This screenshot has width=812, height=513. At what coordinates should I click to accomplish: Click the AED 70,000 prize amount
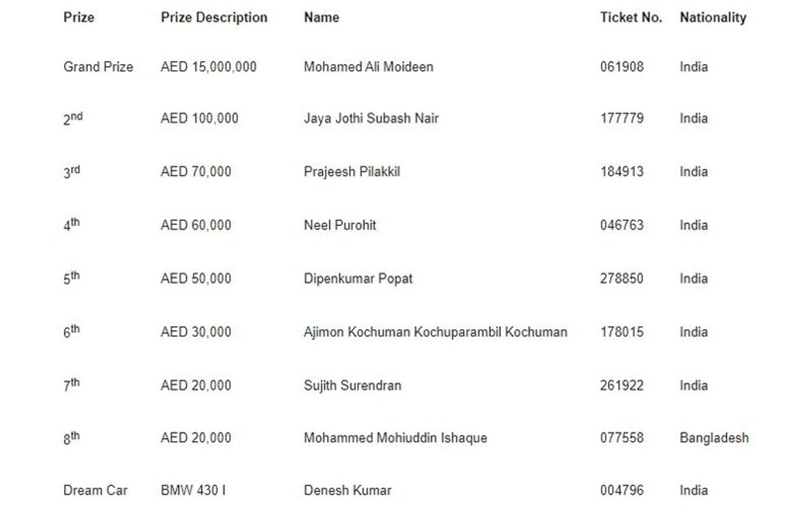(x=195, y=171)
